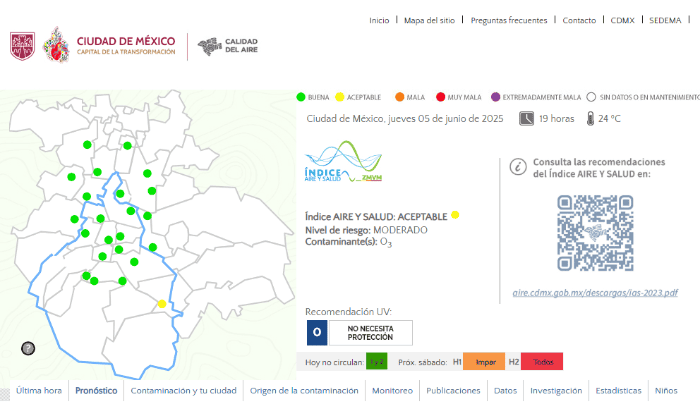Expand the Estadísticas menu
Viewport: 700px width, 404px height.
click(x=618, y=390)
